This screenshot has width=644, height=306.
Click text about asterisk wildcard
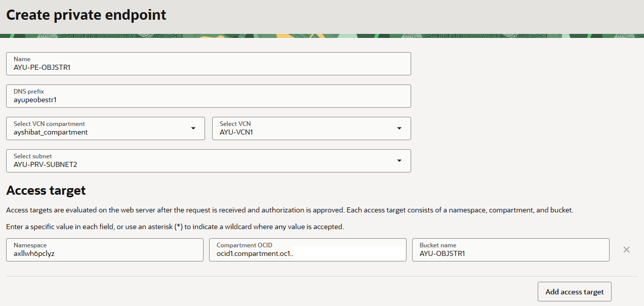[175, 227]
